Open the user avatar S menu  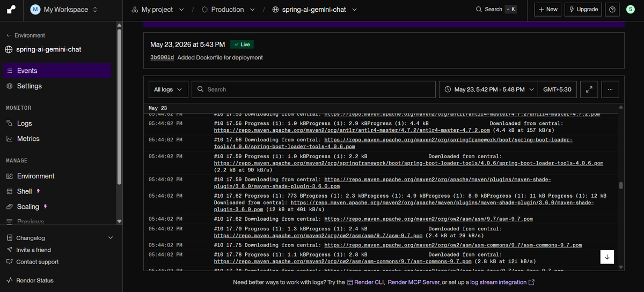(631, 10)
